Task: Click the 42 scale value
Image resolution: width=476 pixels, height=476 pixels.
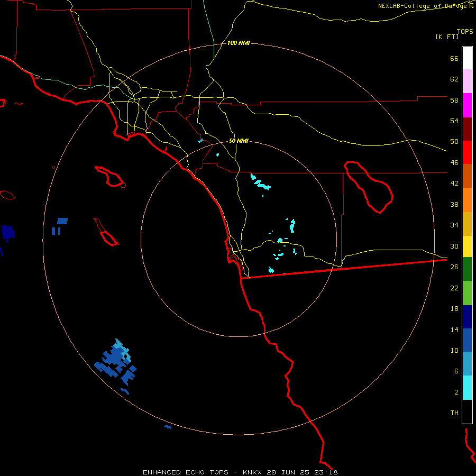Action: click(x=454, y=184)
